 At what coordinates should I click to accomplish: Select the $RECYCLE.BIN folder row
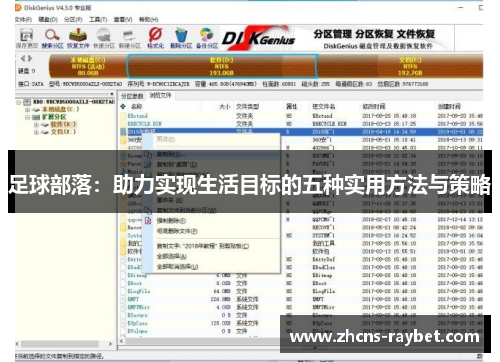pyautogui.click(x=301, y=124)
